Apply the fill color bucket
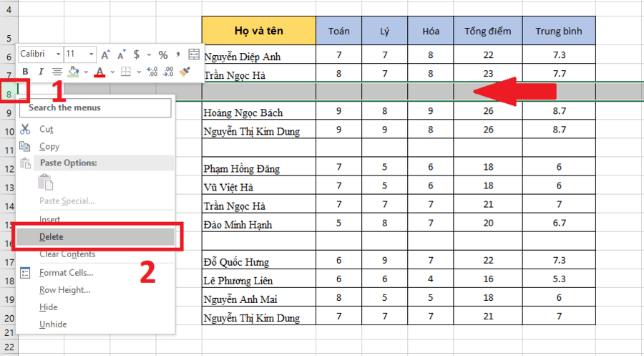The image size is (644, 356). tap(74, 72)
